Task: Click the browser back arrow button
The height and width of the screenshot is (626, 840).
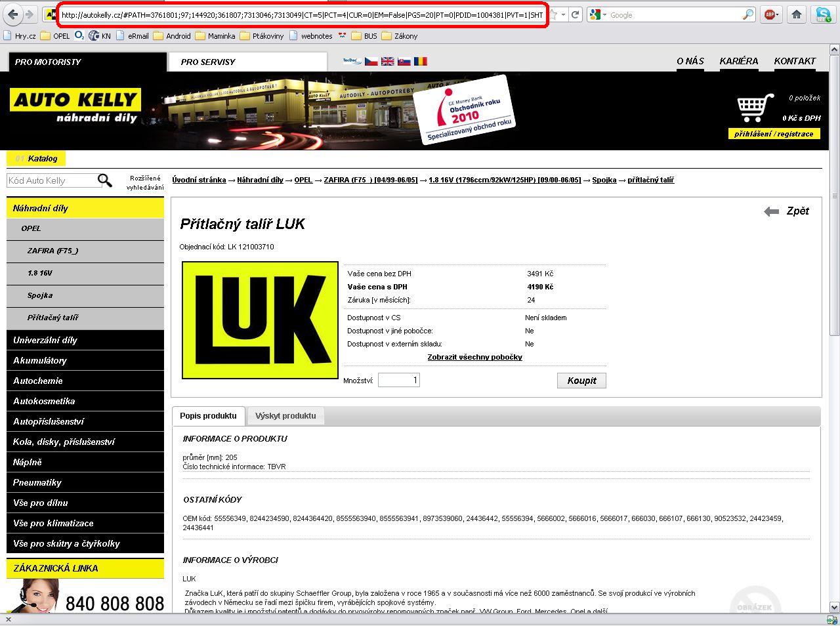Action: (12, 14)
